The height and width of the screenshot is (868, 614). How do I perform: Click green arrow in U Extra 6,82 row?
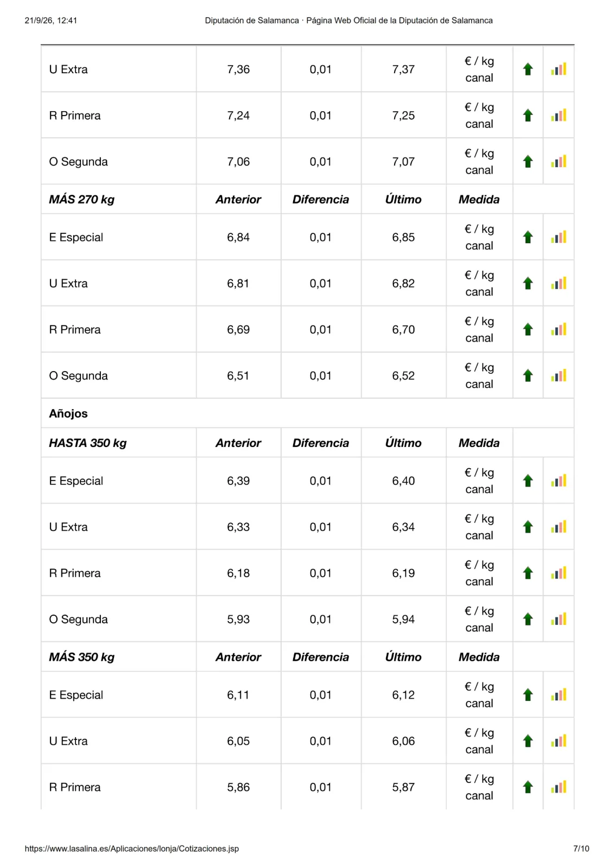(x=528, y=283)
